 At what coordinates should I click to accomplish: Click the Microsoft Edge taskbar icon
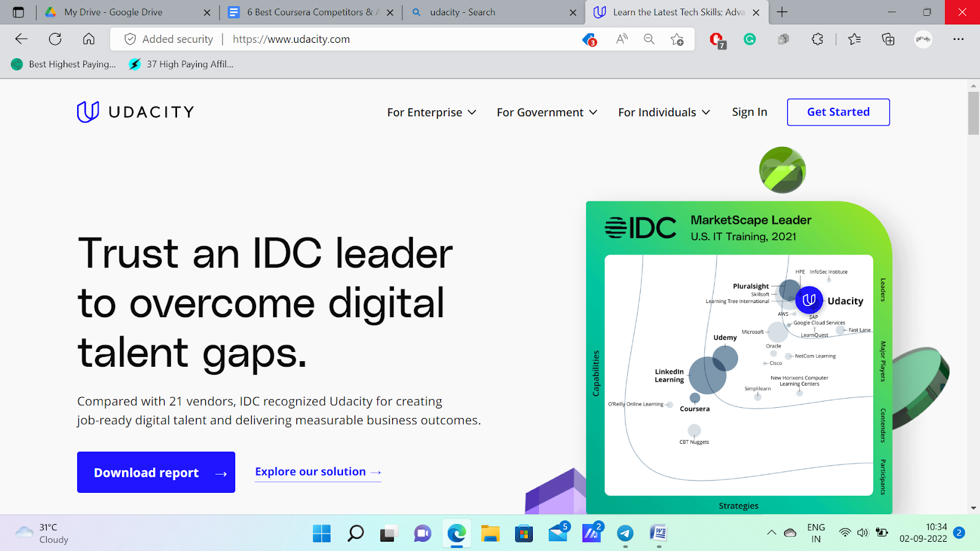456,533
